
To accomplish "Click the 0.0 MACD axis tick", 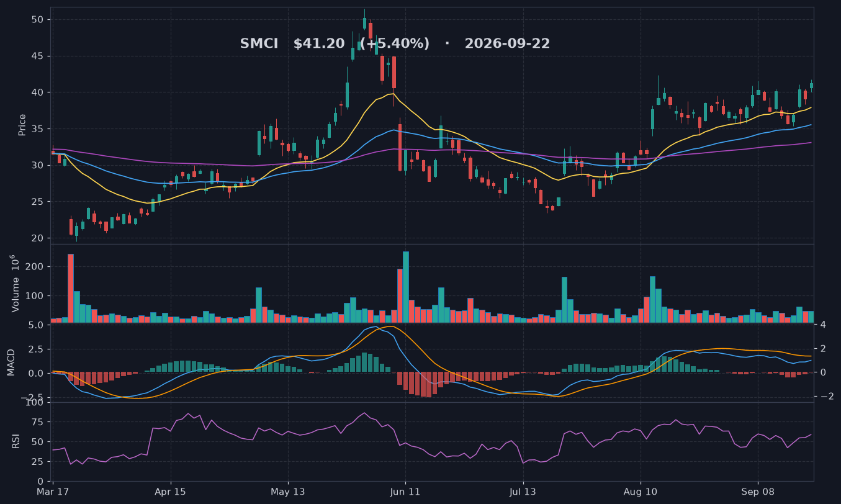I will (35, 374).
